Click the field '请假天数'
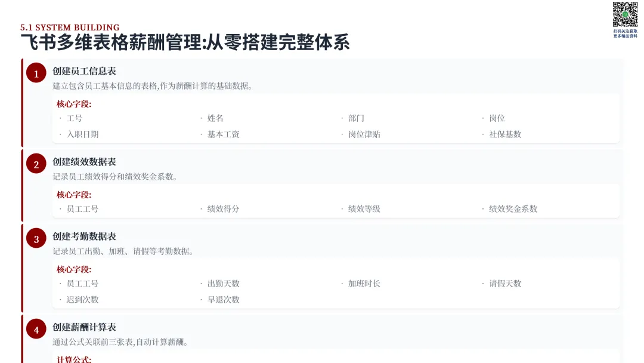The height and width of the screenshot is (363, 644). [x=505, y=284]
